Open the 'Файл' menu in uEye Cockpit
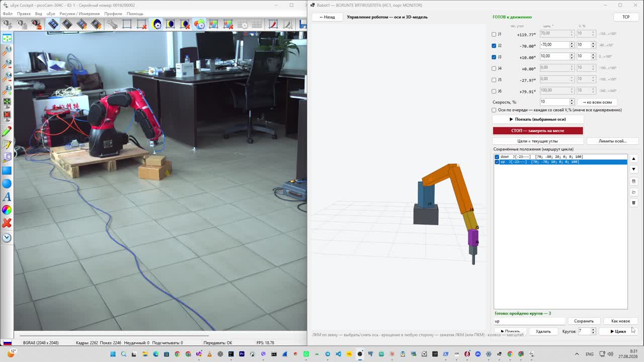This screenshot has height=362, width=644. point(8,14)
